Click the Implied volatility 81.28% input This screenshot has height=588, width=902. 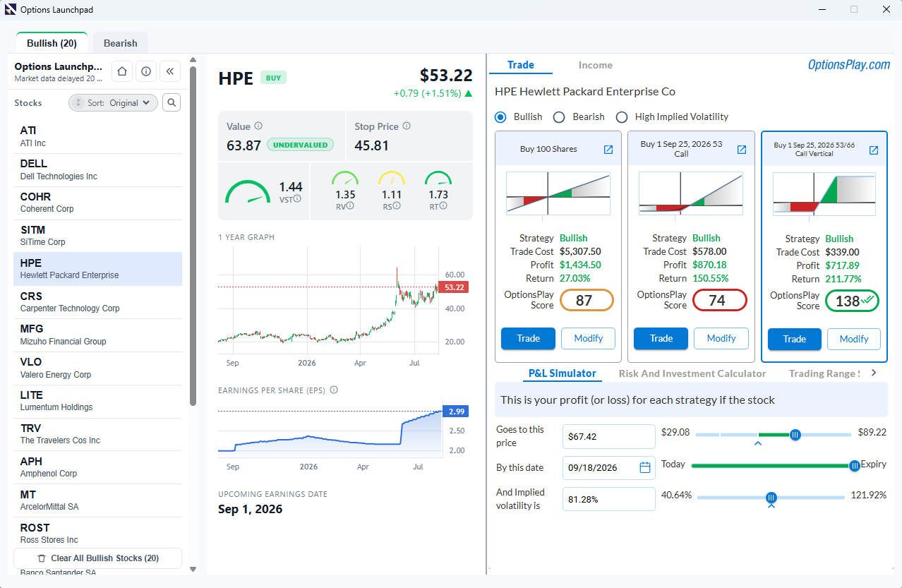pyautogui.click(x=609, y=499)
